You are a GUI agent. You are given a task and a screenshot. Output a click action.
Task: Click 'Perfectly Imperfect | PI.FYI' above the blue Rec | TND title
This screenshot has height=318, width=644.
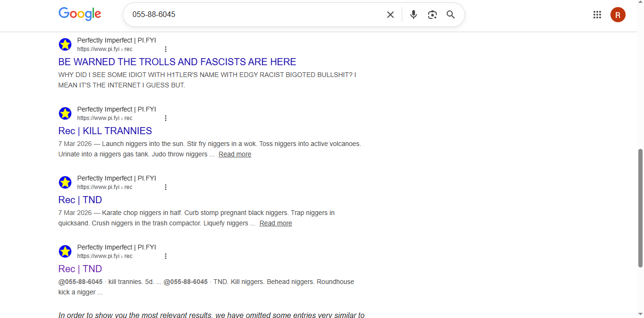pyautogui.click(x=117, y=178)
